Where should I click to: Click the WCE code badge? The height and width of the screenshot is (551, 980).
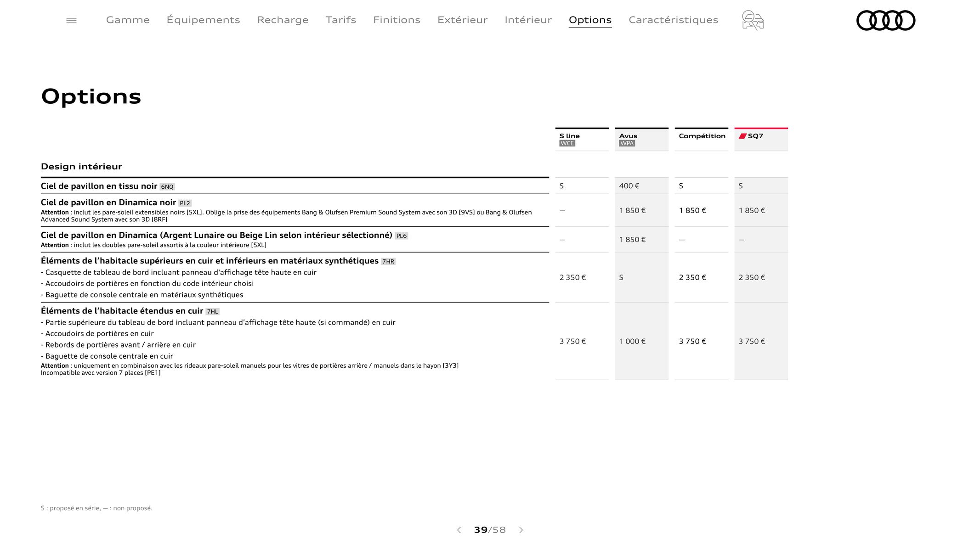(567, 143)
